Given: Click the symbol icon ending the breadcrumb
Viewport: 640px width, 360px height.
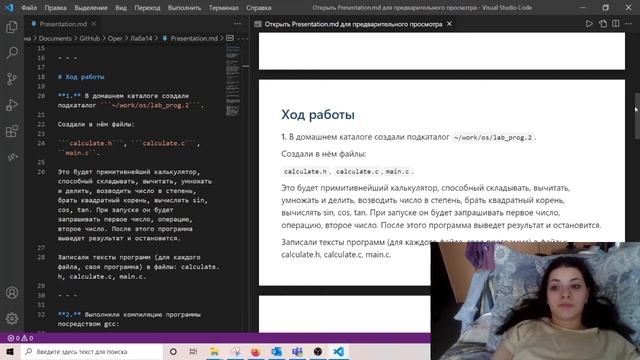Looking at the screenshot, I should point(230,38).
